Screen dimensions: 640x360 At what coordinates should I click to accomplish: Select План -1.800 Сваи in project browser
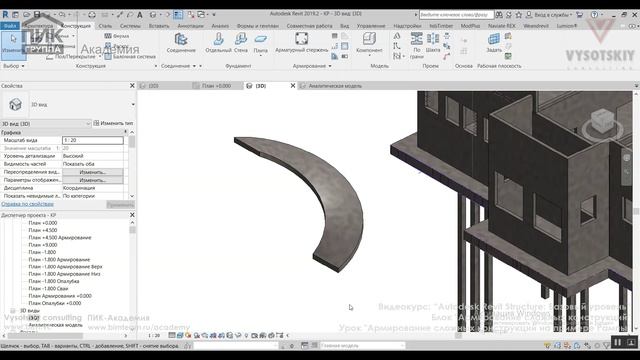click(48, 289)
